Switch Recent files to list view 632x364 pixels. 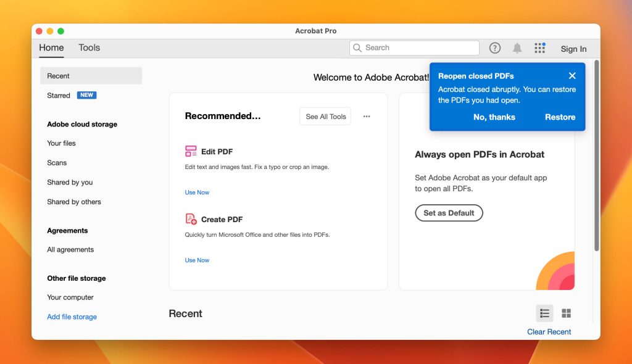click(544, 313)
